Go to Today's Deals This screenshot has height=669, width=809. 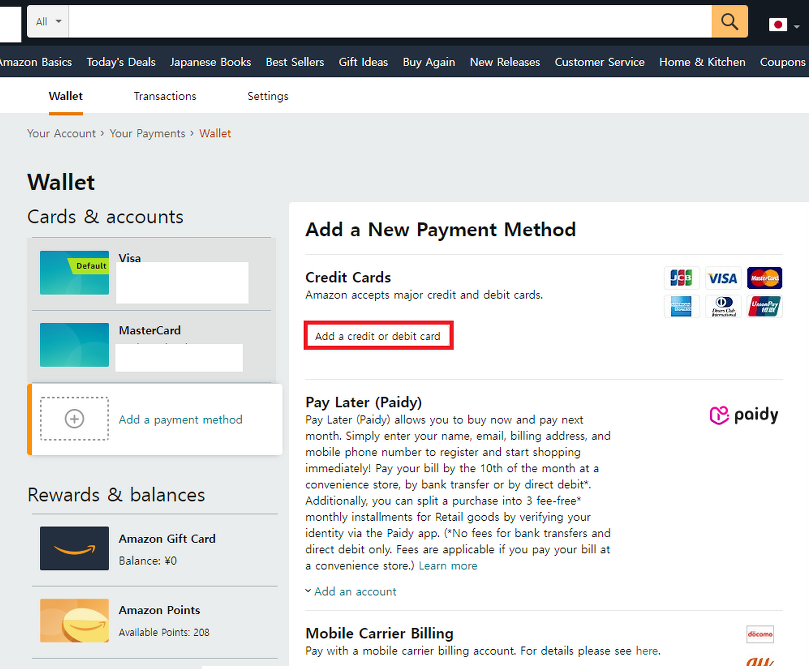tap(121, 62)
